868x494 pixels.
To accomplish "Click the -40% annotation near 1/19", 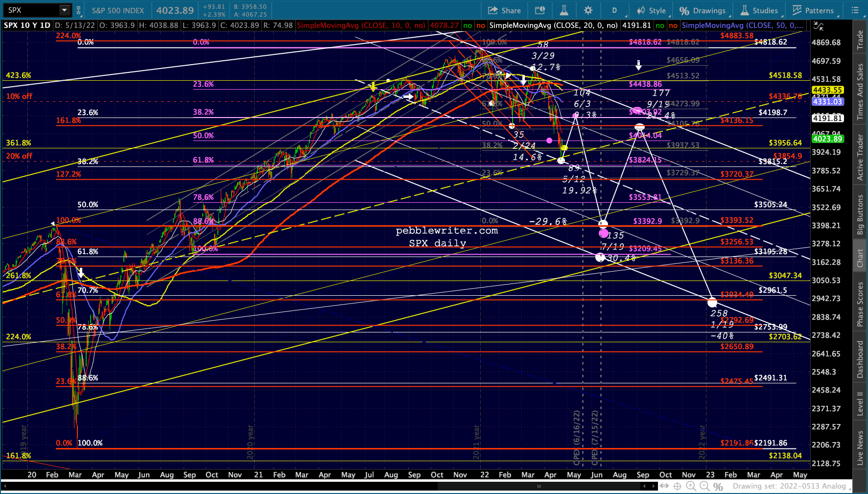I will point(722,336).
